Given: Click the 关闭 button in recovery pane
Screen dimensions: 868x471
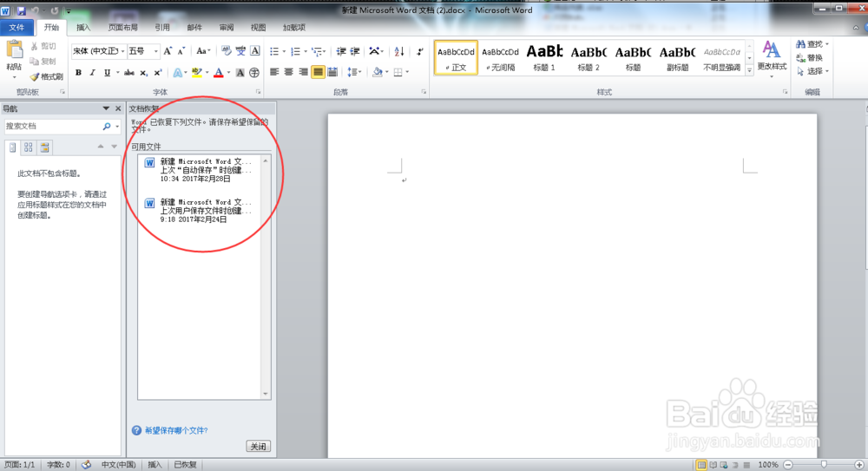Looking at the screenshot, I should pos(258,446).
